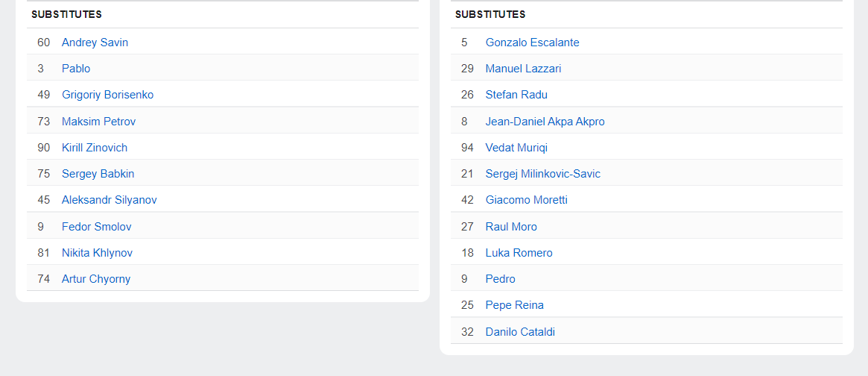Select Grigoriy Borisenko from substitutes
The height and width of the screenshot is (376, 868).
[107, 95]
